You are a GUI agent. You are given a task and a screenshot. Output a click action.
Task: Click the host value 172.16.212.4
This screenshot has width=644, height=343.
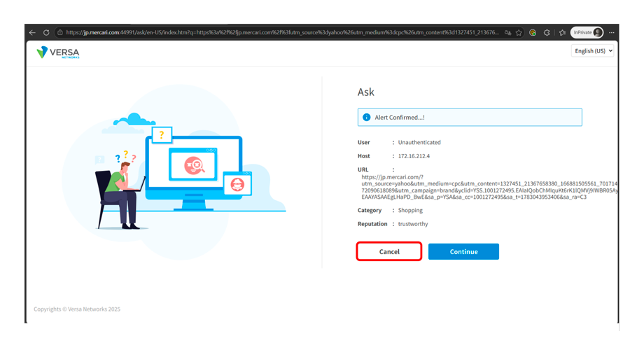[x=414, y=156]
